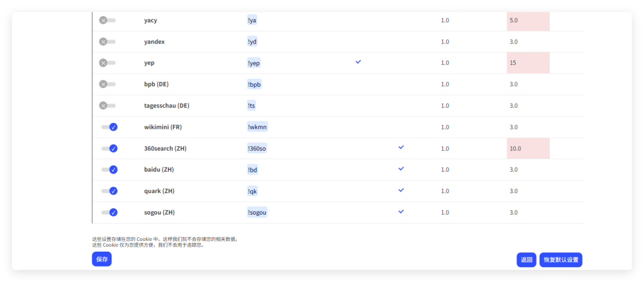The image size is (644, 282).
Task: Click the 保存 save button
Action: click(x=102, y=259)
